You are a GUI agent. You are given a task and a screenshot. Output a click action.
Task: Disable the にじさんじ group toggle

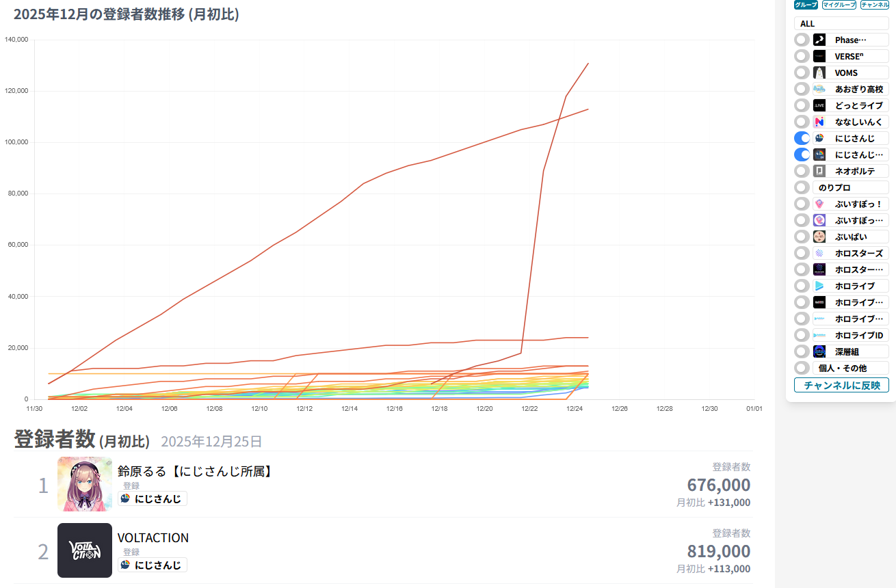(x=802, y=138)
